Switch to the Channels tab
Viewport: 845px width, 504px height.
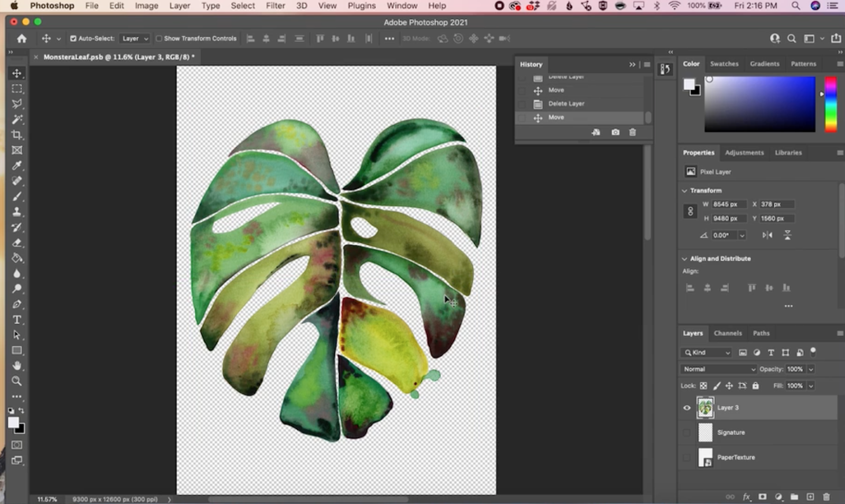coord(728,333)
